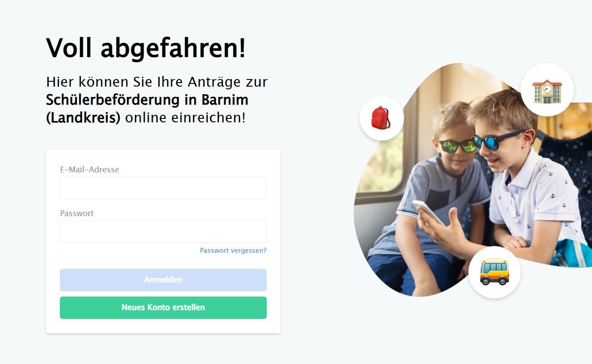Viewport: 592px width, 364px height.
Task: Click the E-Mail-Adresse field label
Action: 90,170
